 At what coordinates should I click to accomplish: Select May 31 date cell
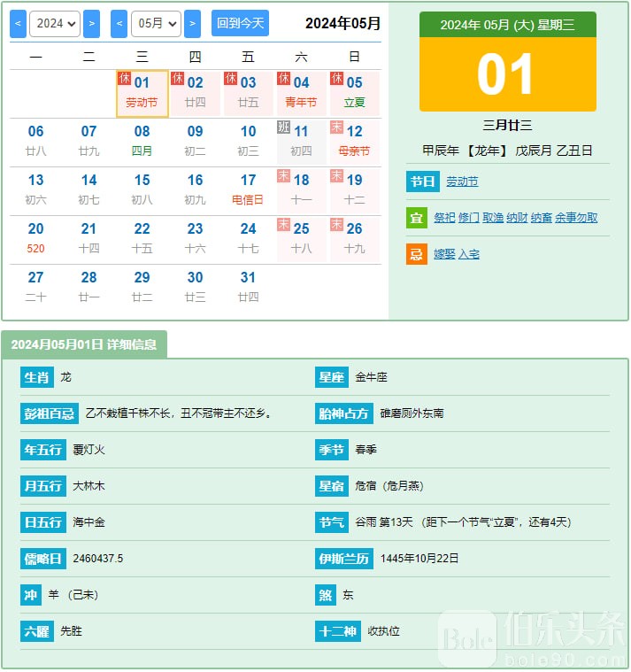[x=248, y=286]
